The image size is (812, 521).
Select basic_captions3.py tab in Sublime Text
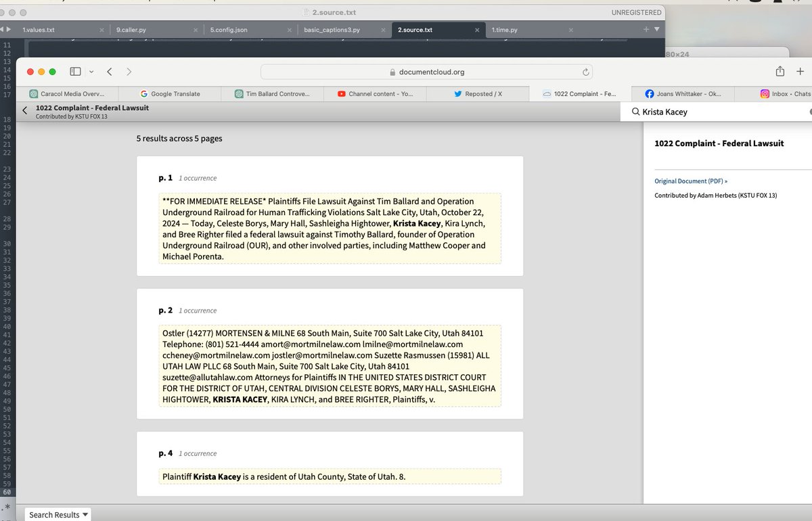pos(343,30)
